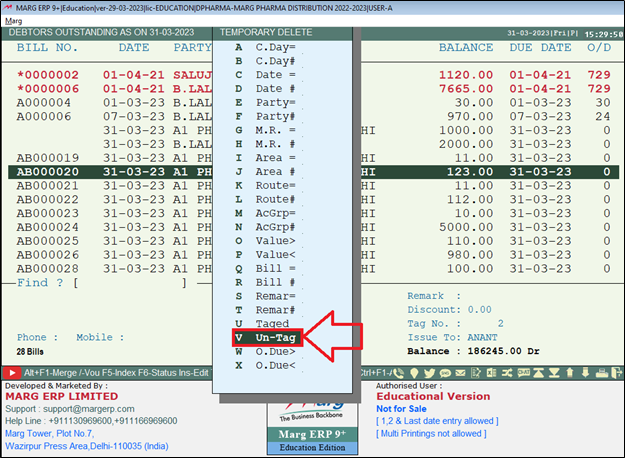Click inside the Find ? input field
This screenshot has width=625, height=458.
pyautogui.click(x=130, y=283)
